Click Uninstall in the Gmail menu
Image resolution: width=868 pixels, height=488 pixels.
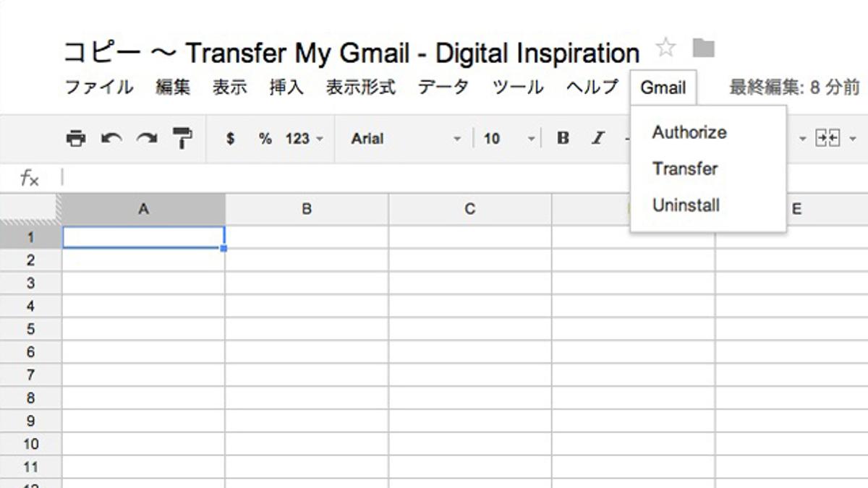tap(686, 205)
